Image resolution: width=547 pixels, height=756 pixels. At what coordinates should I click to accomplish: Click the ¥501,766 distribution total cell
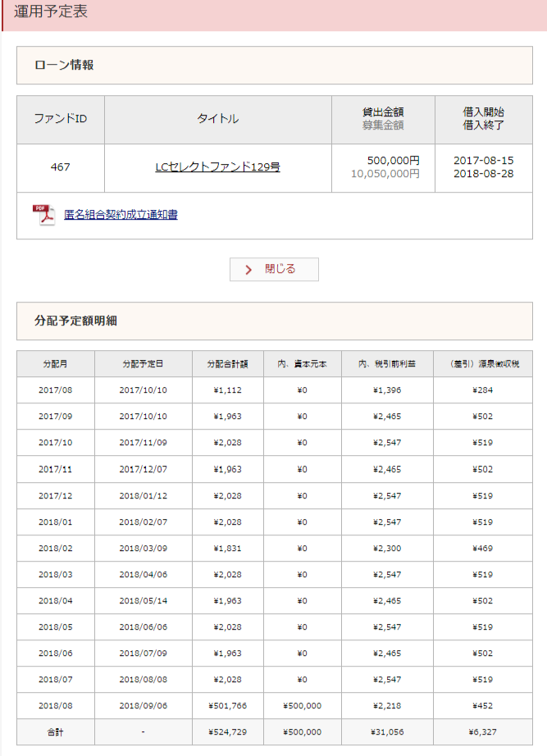pyautogui.click(x=228, y=705)
